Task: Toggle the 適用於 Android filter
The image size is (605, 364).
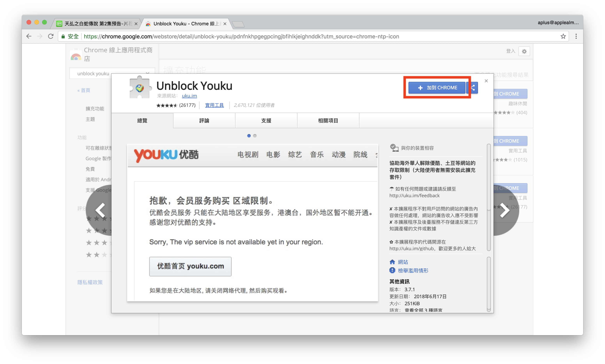Action: (98, 179)
